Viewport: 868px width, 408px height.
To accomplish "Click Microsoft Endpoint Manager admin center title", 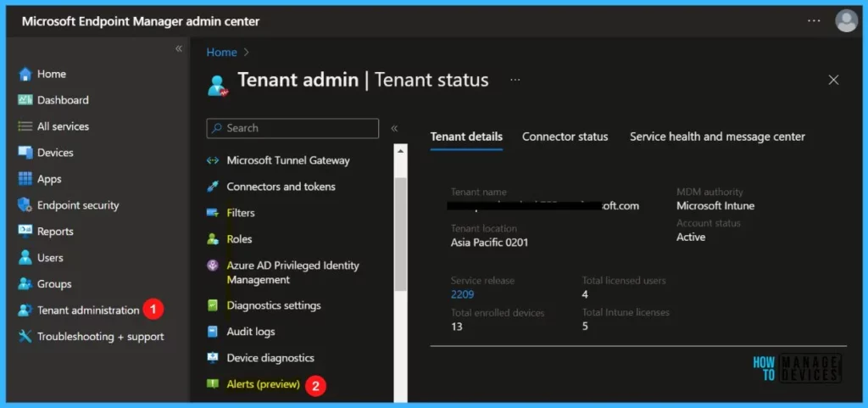I will point(141,21).
